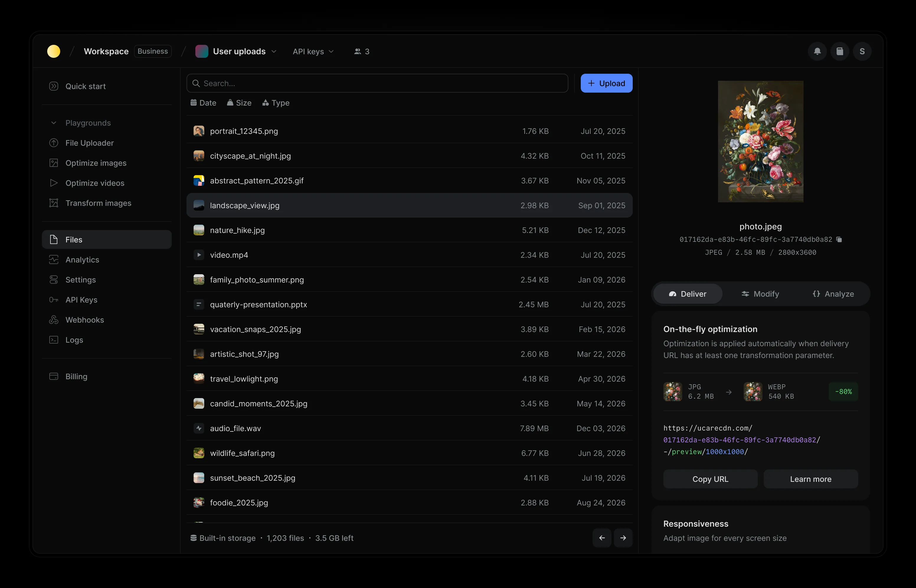Select the landscape_view.jpg file row
The width and height of the screenshot is (916, 588).
(409, 206)
